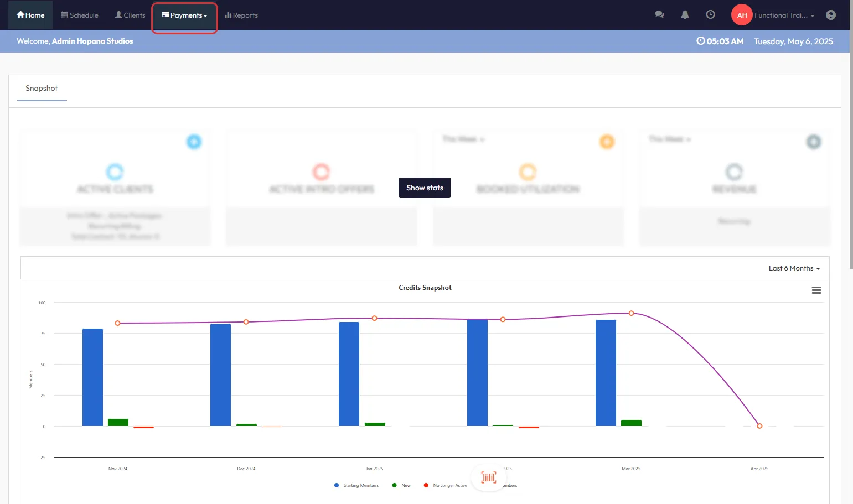Click the blue plus on Active Clients
The width and height of the screenshot is (853, 504).
194,142
